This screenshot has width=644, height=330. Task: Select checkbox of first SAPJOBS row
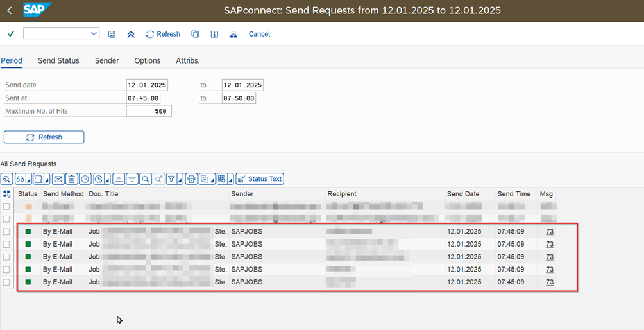tap(6, 232)
